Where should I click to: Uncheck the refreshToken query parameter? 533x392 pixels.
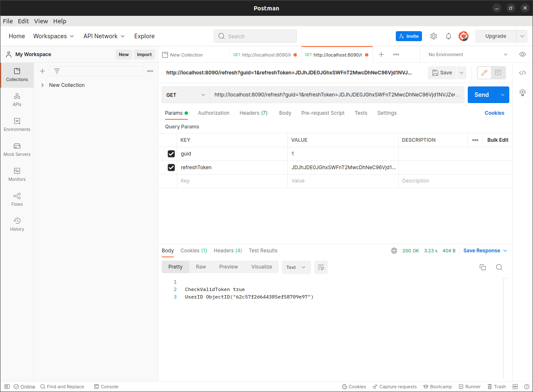click(171, 168)
